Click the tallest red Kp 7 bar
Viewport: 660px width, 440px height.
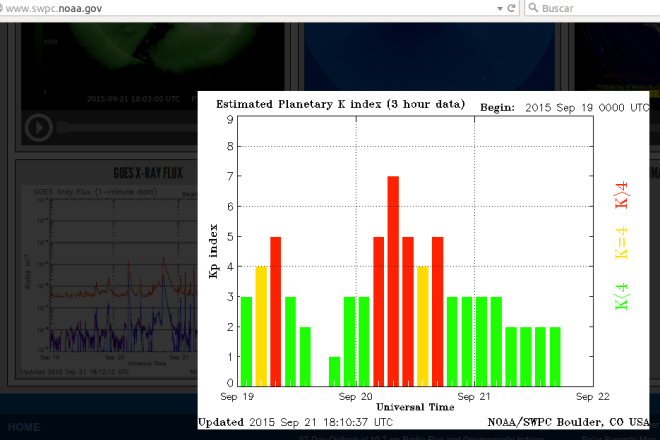393,280
